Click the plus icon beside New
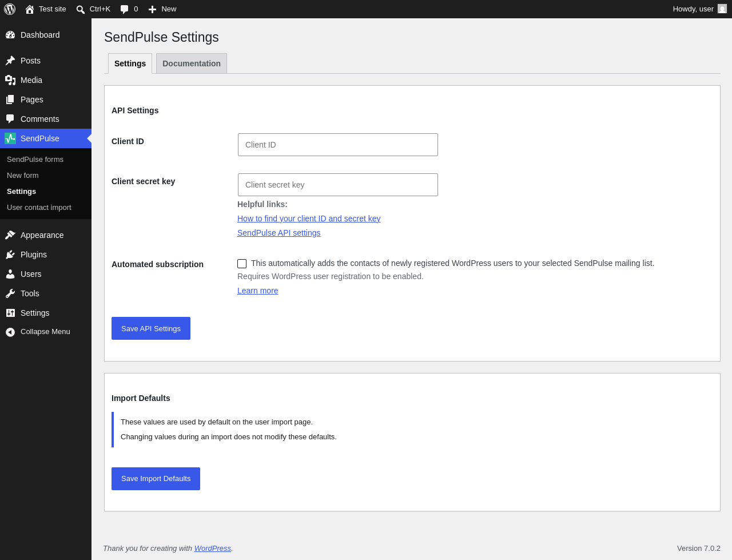This screenshot has height=560, width=732. point(152,9)
